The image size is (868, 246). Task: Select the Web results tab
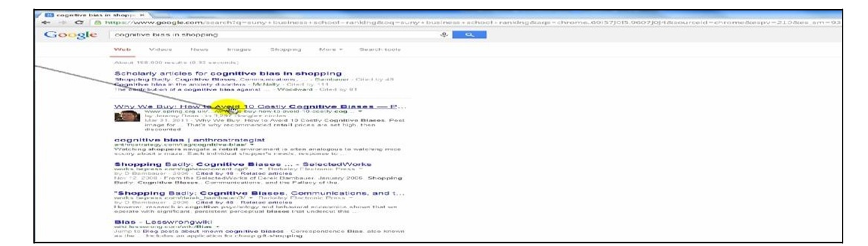(122, 49)
